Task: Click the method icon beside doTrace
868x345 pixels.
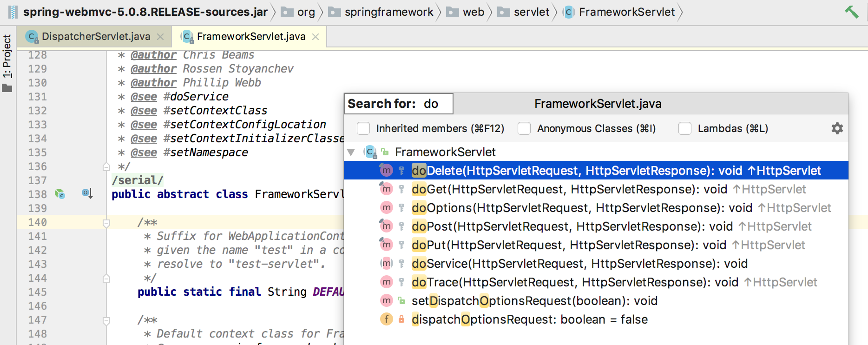Action: coord(386,282)
